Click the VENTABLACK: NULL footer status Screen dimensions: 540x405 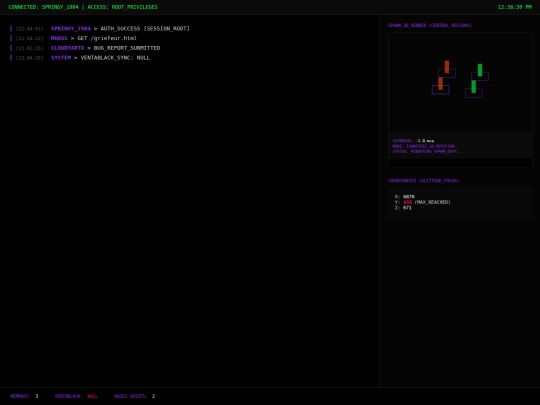pos(76,396)
